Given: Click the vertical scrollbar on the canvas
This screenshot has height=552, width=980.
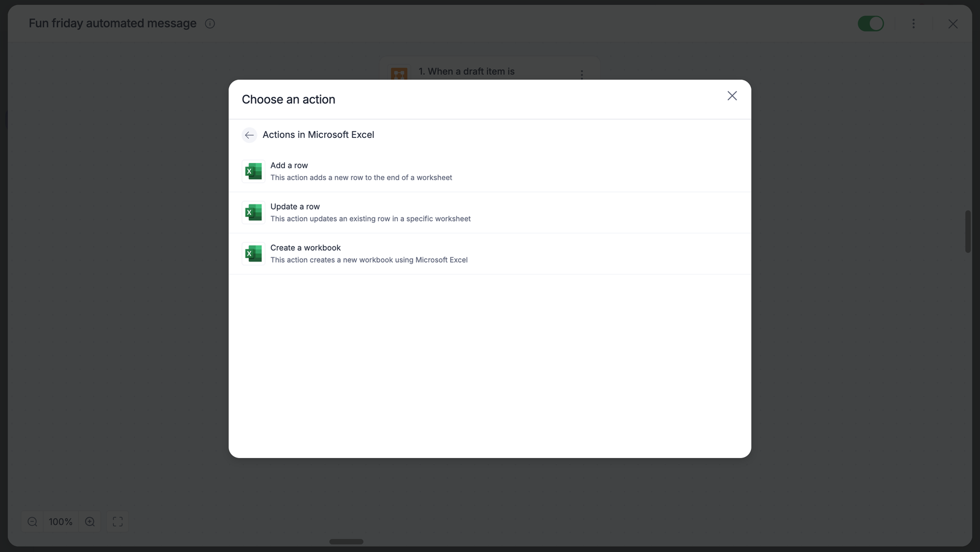Looking at the screenshot, I should tap(967, 231).
